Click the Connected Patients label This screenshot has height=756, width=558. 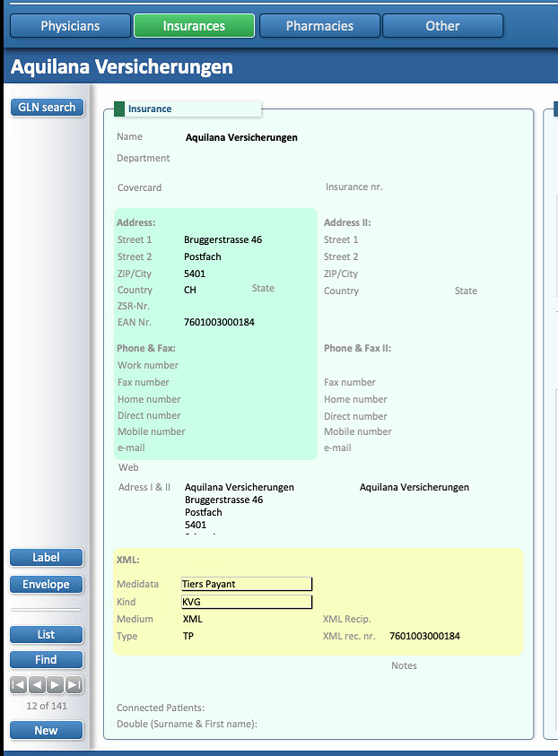click(x=161, y=708)
